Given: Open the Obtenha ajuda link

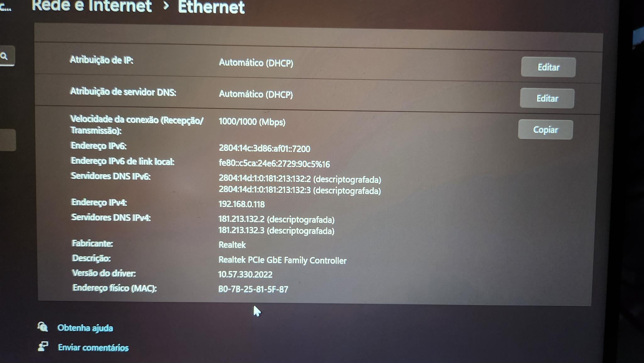Looking at the screenshot, I should coord(85,328).
